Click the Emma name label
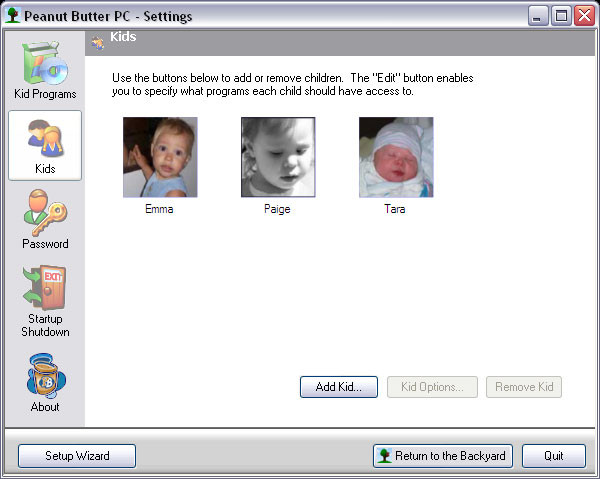 coord(159,209)
